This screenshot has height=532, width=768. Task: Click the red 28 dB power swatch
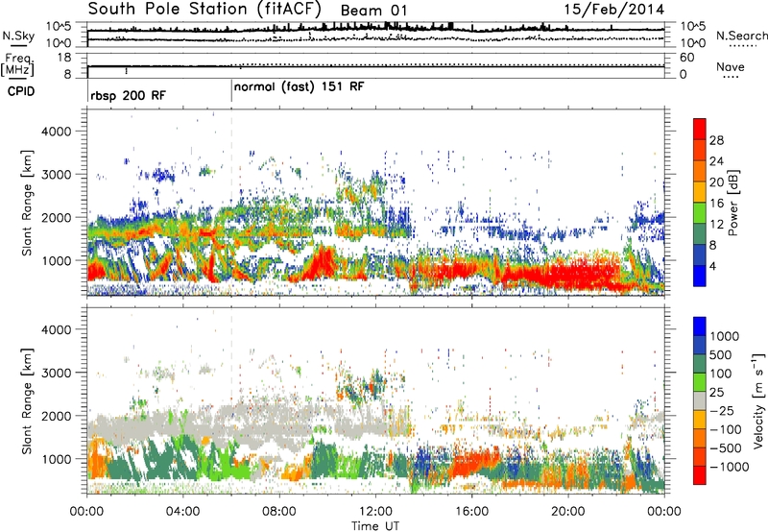point(700,129)
